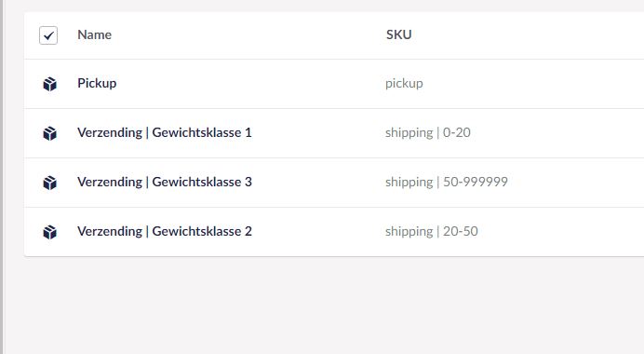This screenshot has height=354, width=644.
Task: Click the 'shipping | 0-20' SKU value
Action: coord(428,133)
